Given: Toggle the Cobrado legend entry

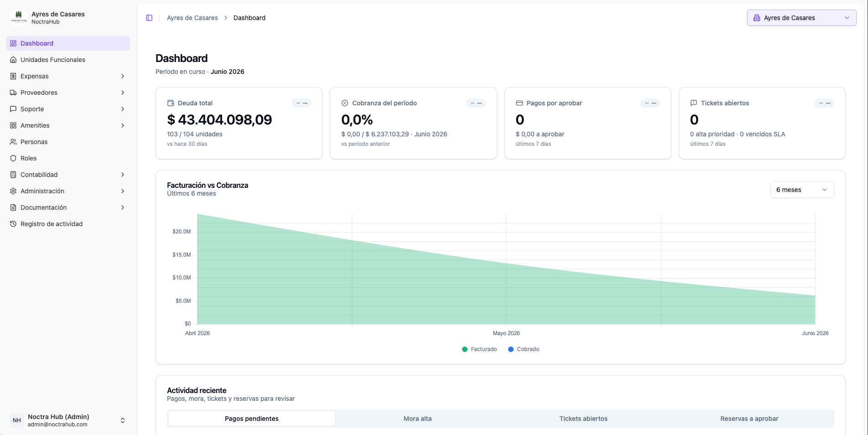Looking at the screenshot, I should [x=524, y=349].
